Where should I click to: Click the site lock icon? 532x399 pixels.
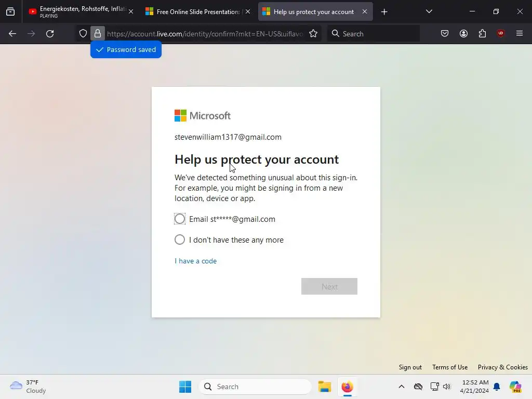pyautogui.click(x=98, y=34)
